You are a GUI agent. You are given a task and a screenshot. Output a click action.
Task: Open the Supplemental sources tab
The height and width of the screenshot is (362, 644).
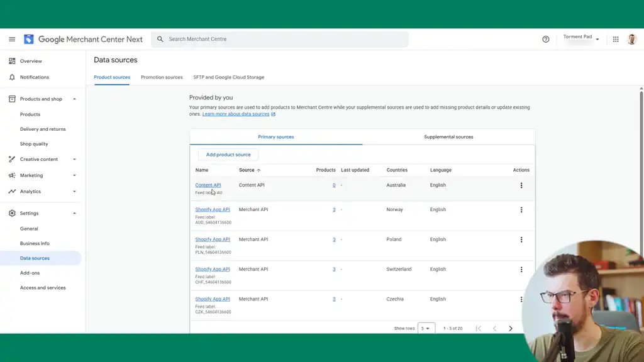pos(448,136)
